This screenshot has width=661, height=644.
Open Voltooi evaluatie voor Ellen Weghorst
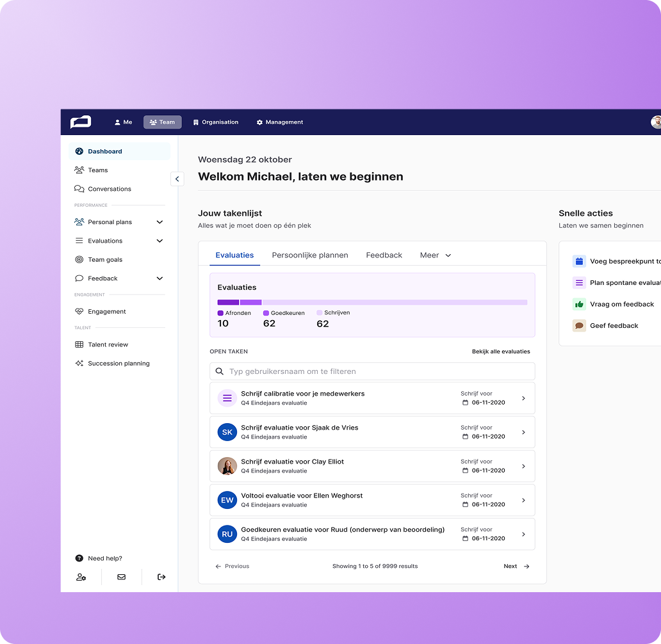coord(372,500)
